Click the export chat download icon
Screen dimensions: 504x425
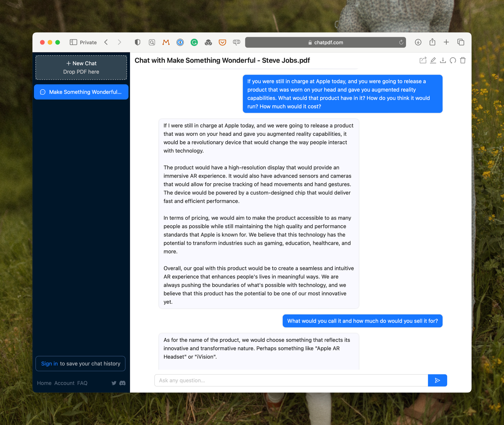(x=443, y=60)
